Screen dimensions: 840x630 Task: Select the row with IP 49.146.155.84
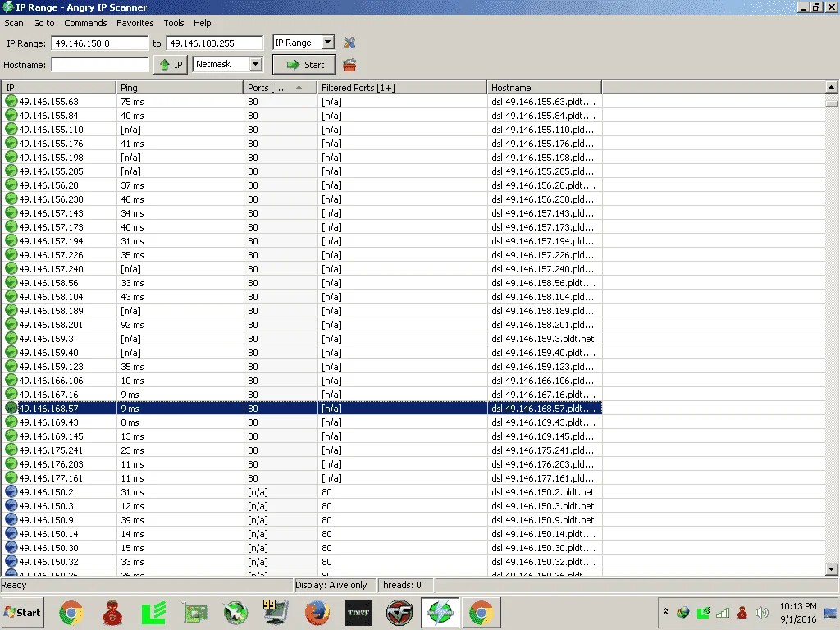(302, 115)
